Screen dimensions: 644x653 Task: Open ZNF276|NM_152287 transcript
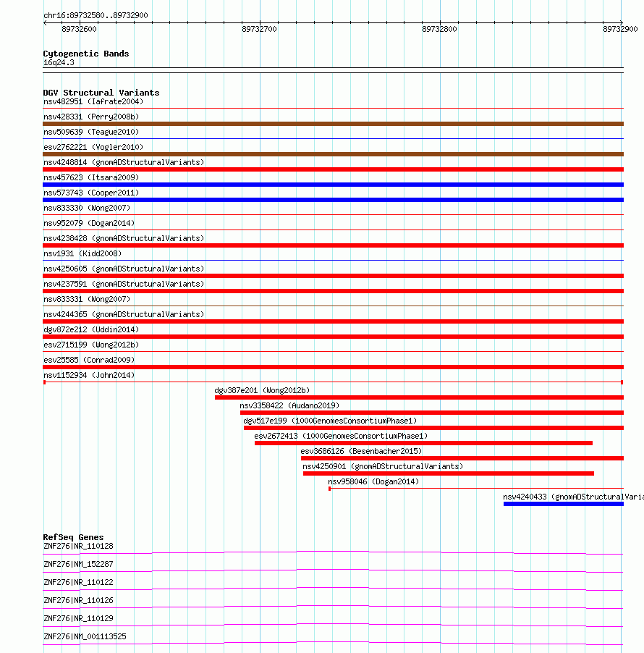pyautogui.click(x=78, y=564)
